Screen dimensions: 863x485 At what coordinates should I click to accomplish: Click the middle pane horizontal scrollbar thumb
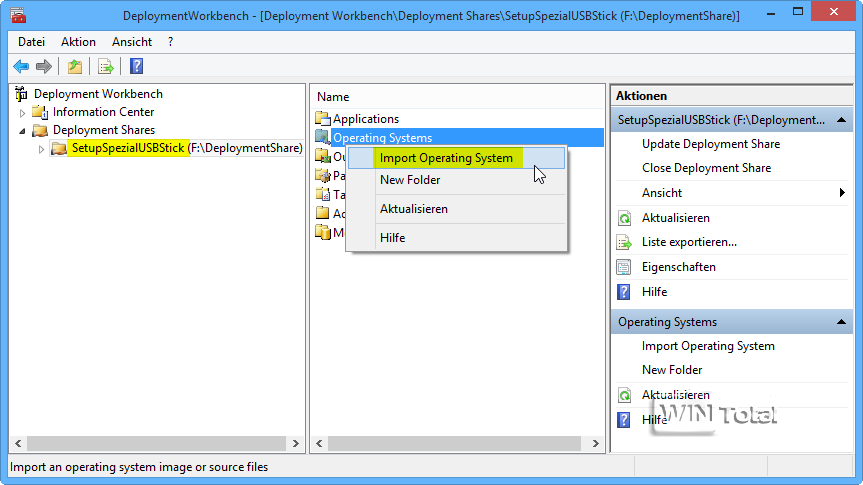point(454,443)
